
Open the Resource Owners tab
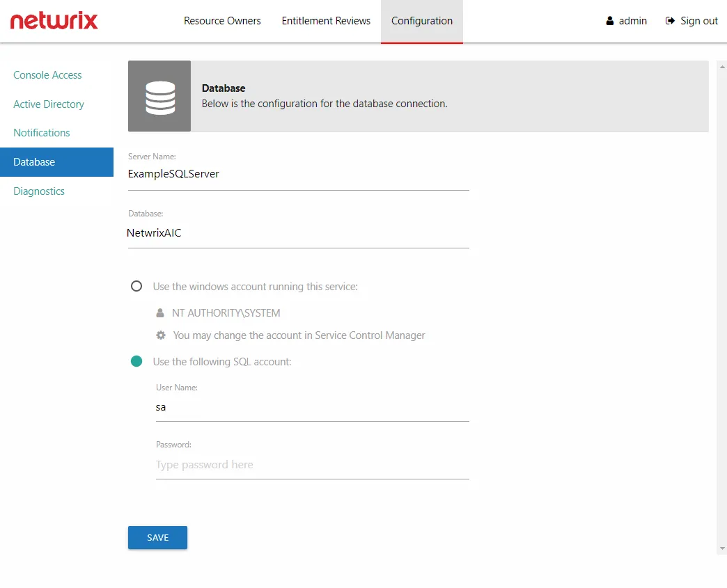pos(222,21)
